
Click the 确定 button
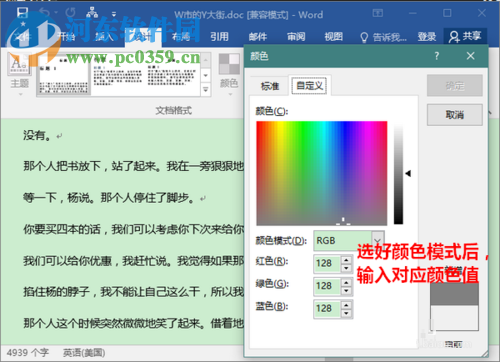455,86
